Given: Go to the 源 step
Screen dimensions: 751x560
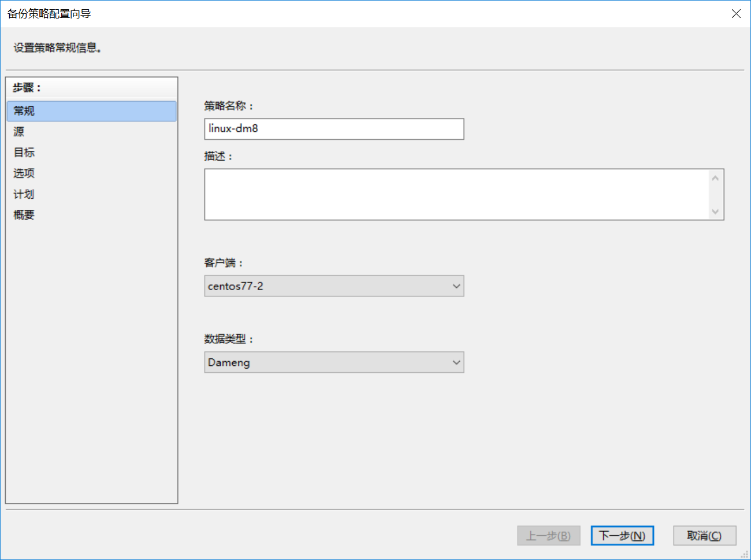Looking at the screenshot, I should [x=19, y=132].
